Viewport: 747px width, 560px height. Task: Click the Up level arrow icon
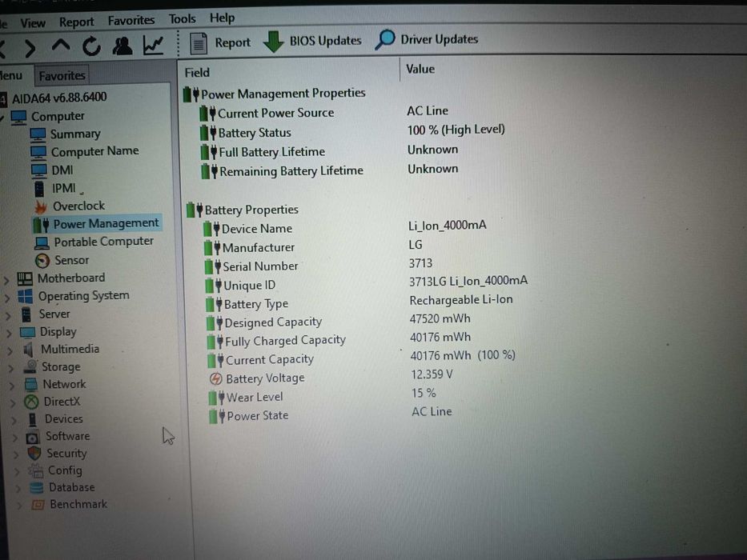tap(61, 46)
